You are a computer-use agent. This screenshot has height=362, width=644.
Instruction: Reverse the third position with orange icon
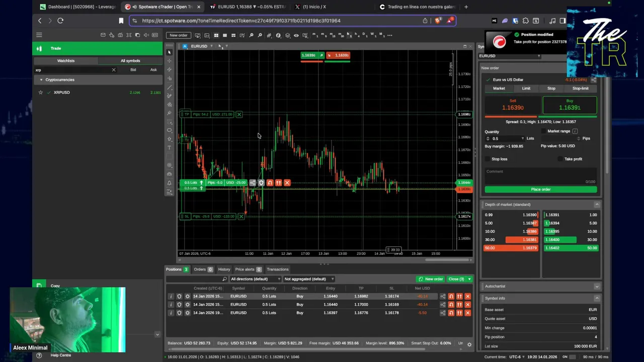(x=451, y=313)
